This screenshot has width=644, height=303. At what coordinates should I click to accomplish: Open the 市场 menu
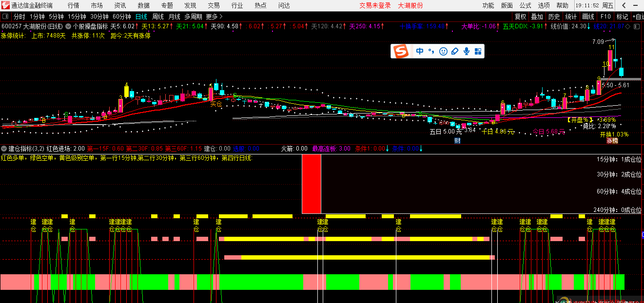pos(97,5)
